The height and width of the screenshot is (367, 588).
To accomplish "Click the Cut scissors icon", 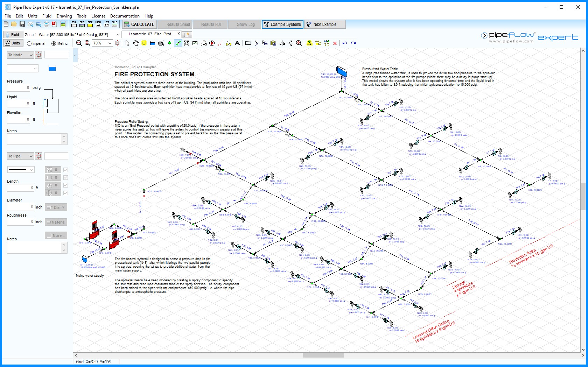I will (257, 43).
